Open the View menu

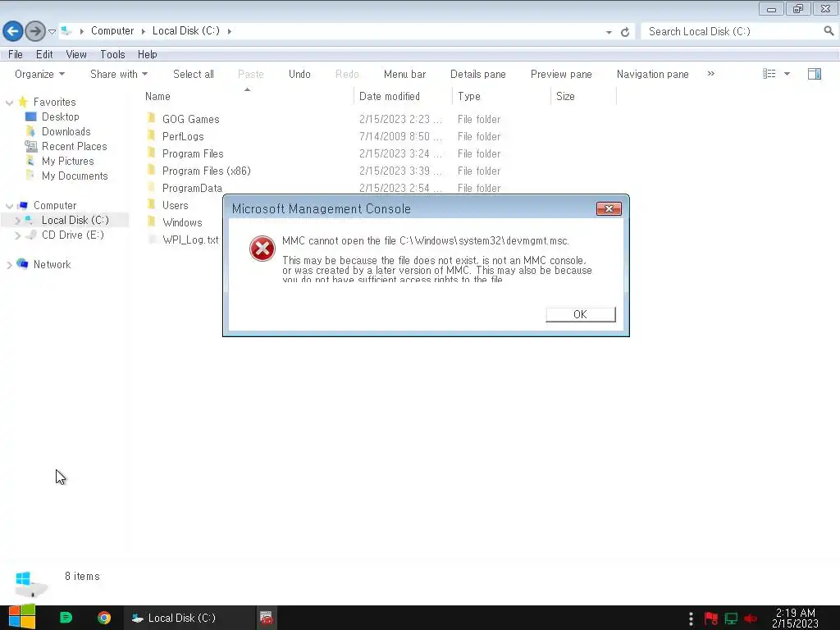[x=76, y=54]
